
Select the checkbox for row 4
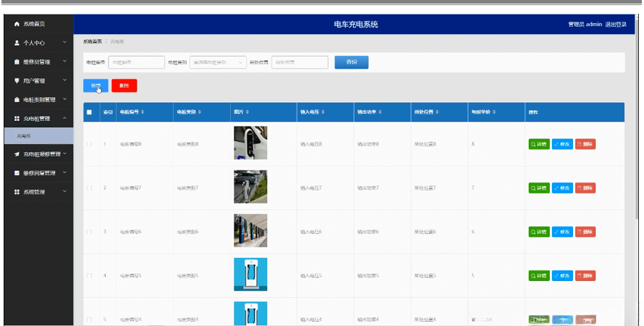(89, 276)
